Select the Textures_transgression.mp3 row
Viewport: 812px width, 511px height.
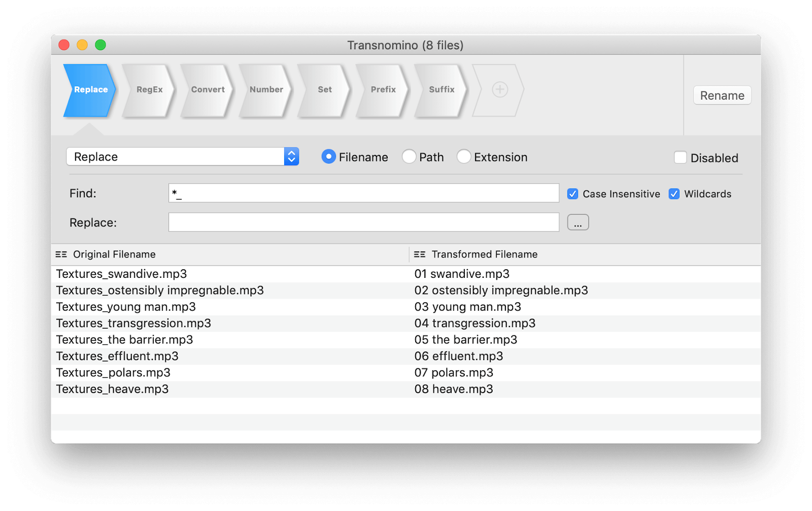click(133, 324)
